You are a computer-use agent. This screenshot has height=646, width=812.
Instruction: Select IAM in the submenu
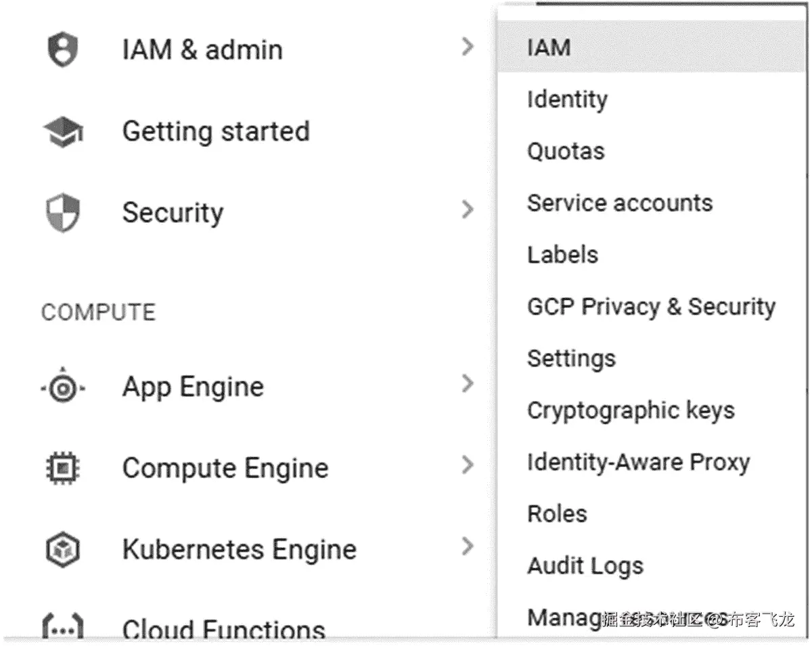click(x=549, y=47)
